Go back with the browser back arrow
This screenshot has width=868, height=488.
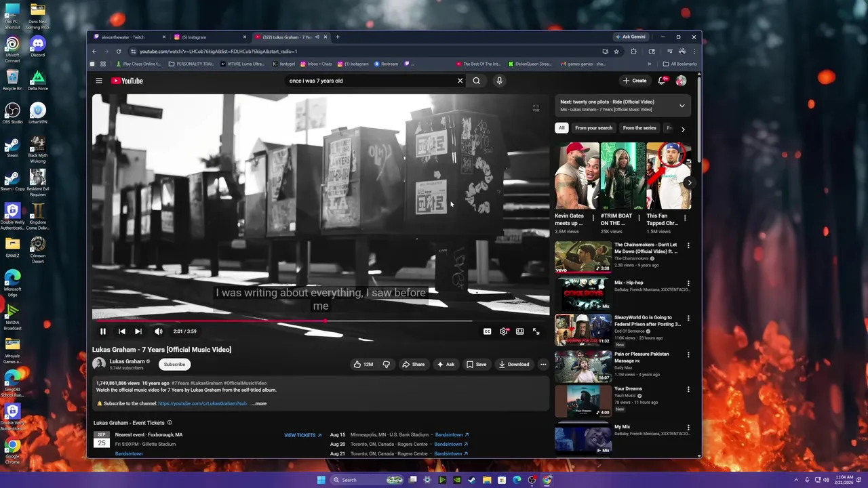(x=94, y=52)
